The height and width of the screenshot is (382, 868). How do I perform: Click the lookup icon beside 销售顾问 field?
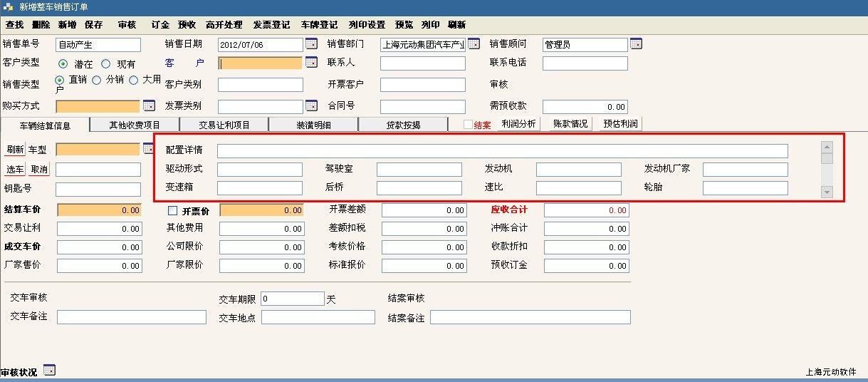pos(636,44)
